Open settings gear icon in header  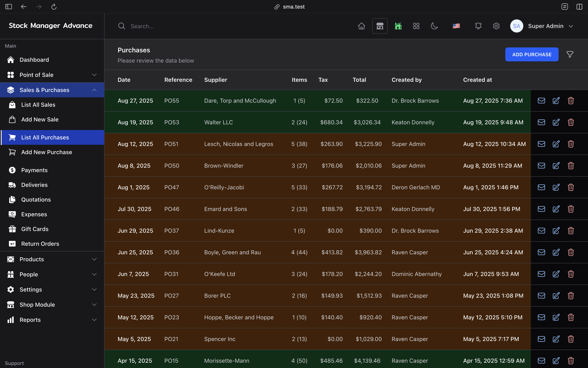[x=496, y=26]
